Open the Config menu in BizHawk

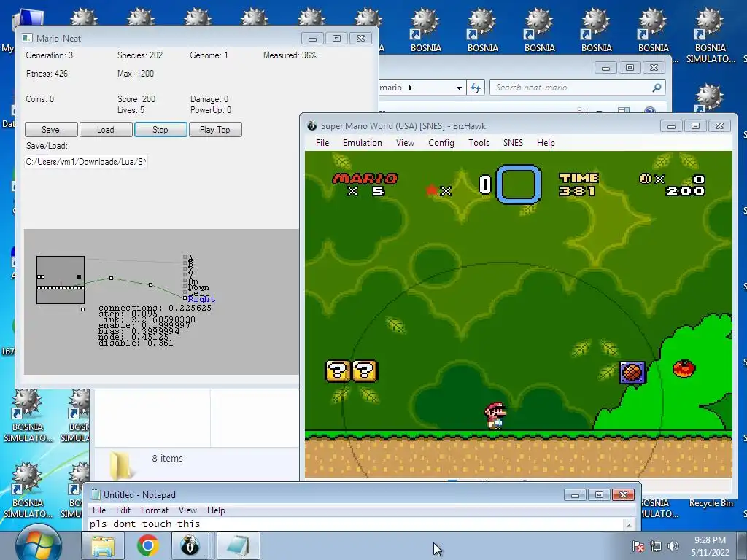pos(441,143)
